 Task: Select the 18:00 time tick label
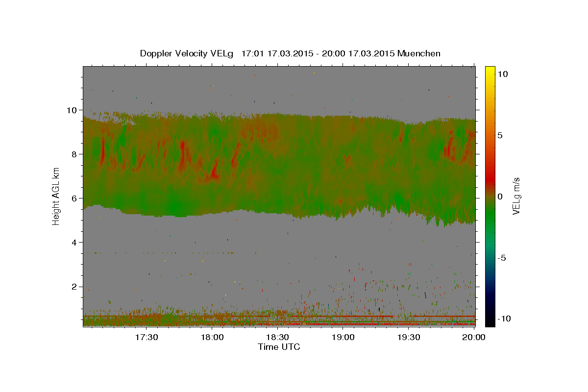tap(212, 337)
